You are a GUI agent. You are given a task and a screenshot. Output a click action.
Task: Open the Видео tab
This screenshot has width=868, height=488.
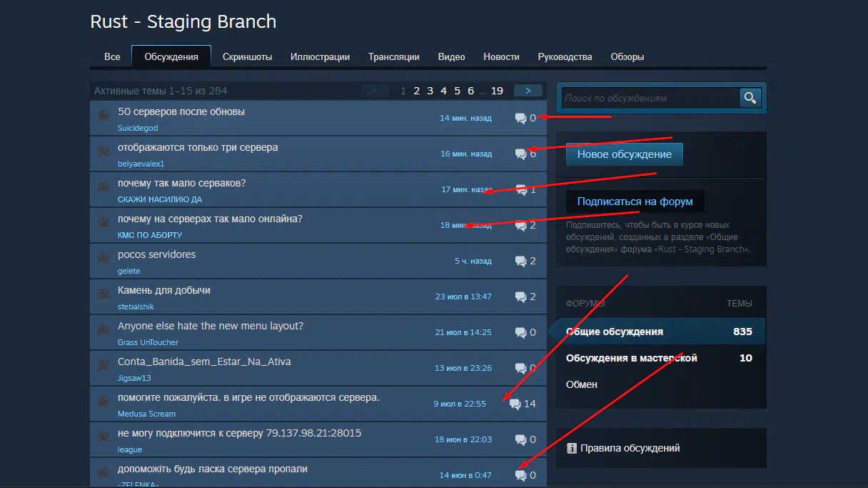(451, 56)
